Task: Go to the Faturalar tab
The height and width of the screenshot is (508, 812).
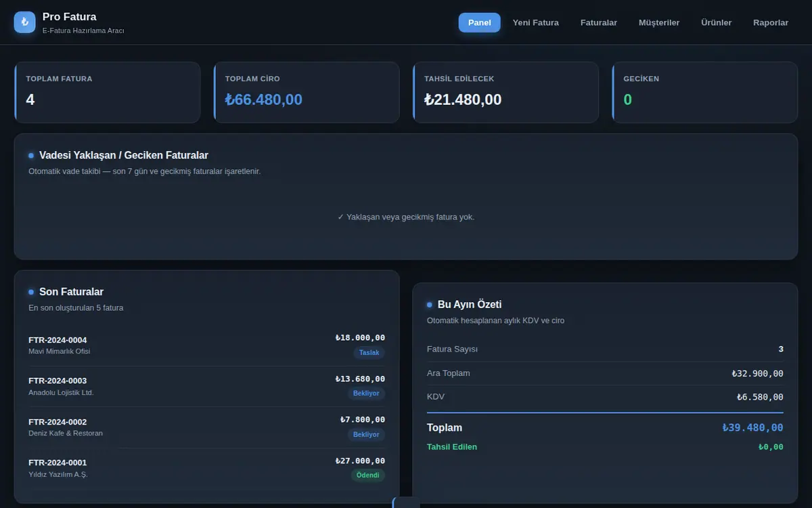Action: click(x=599, y=22)
